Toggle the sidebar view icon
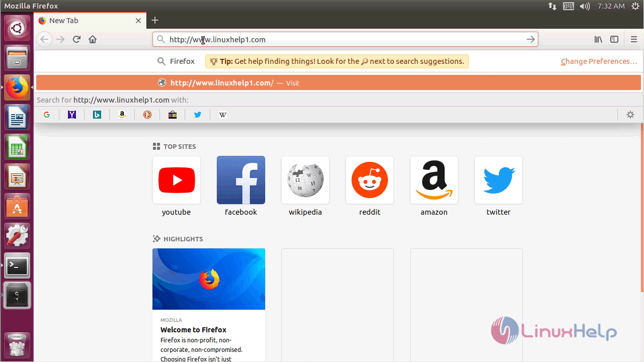Viewport: 644px width, 362px height. click(614, 39)
